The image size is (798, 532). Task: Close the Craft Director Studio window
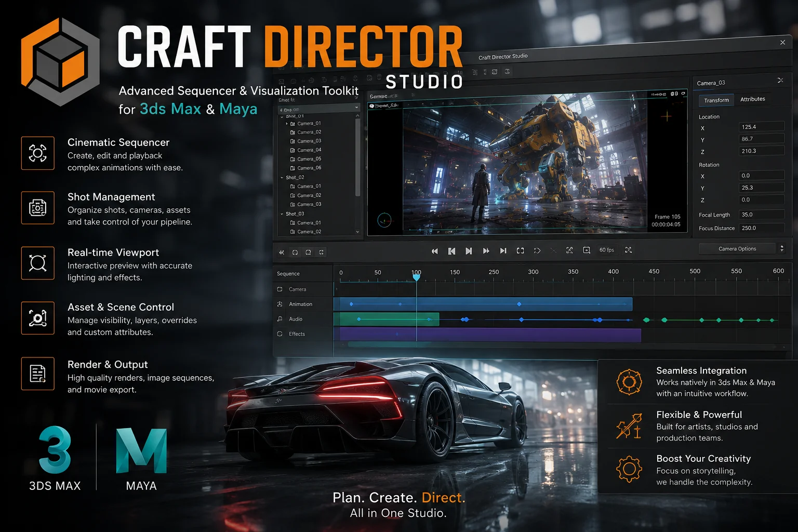[782, 43]
